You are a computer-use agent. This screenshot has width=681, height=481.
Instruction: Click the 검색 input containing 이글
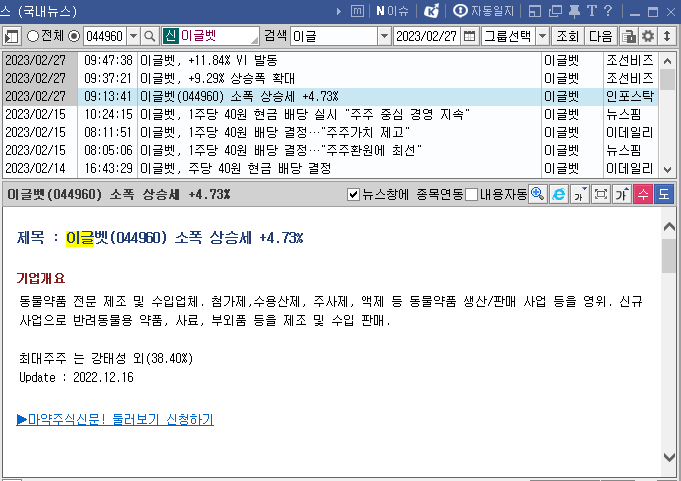[x=334, y=36]
